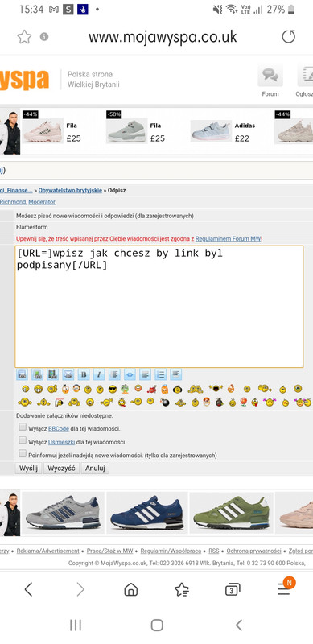Insert the green alien smiley
Screen dimensions: 313x644
point(125,389)
